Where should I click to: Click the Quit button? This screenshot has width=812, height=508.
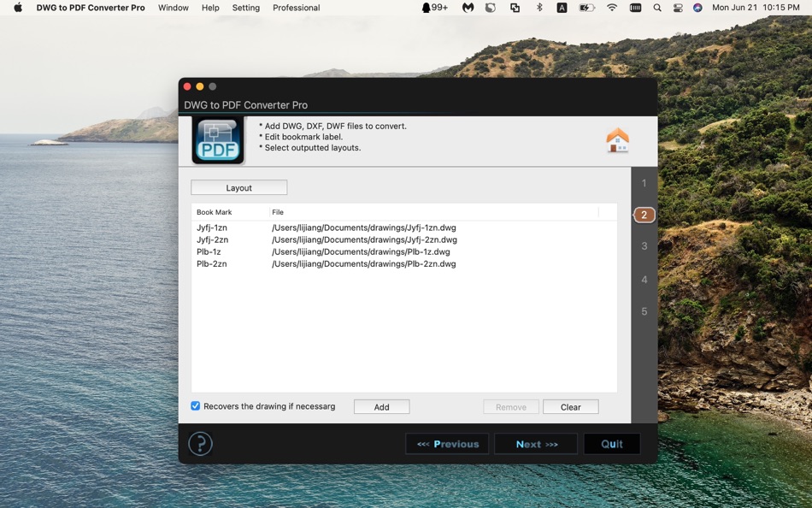click(x=612, y=444)
